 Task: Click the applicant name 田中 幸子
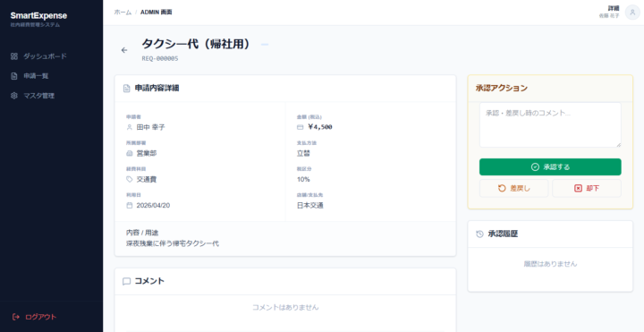[x=151, y=127]
